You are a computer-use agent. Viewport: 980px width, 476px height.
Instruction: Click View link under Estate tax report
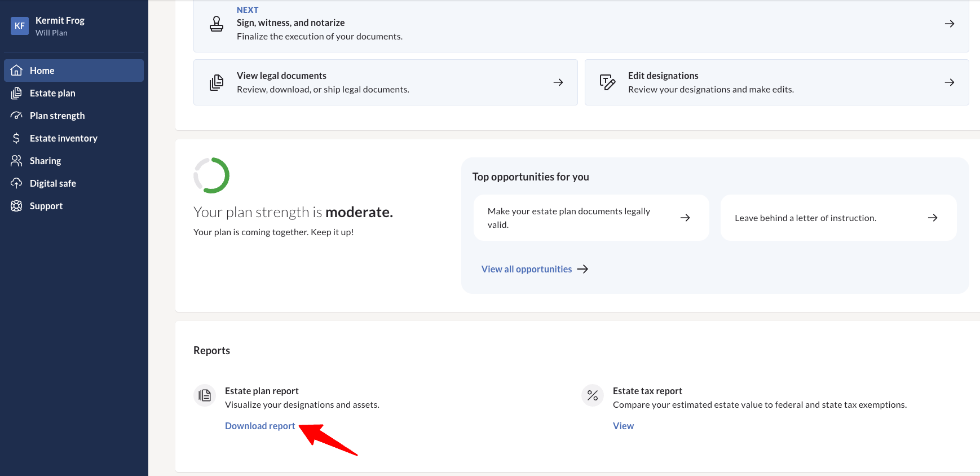click(x=623, y=426)
